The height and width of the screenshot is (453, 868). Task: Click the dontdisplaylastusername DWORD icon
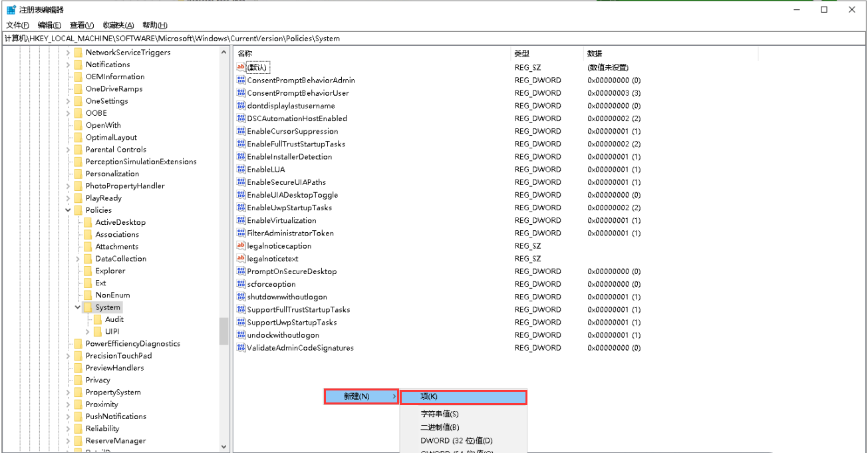pos(241,105)
